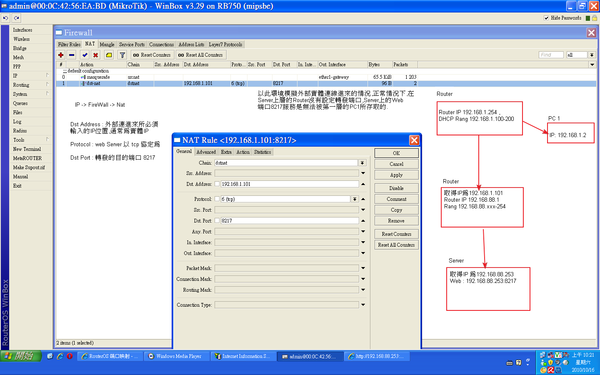
Task: Switch to the Advanced tab in NAT Rule
Action: [206, 152]
